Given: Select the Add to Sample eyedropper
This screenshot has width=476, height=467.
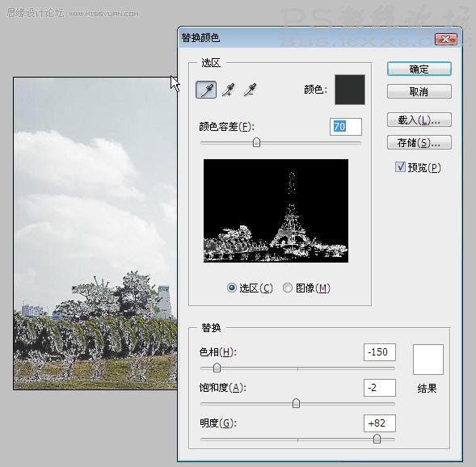Looking at the screenshot, I should click(x=228, y=90).
